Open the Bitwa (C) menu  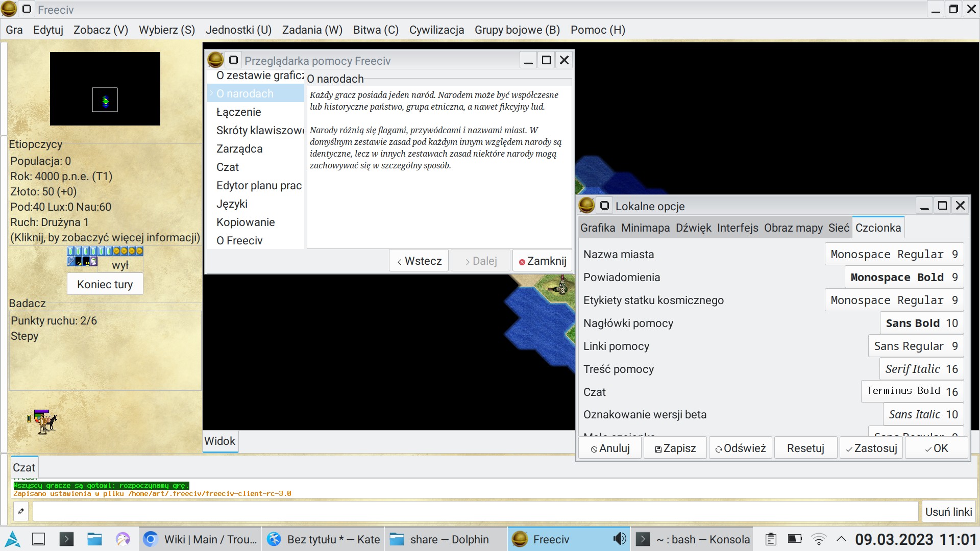click(x=376, y=30)
